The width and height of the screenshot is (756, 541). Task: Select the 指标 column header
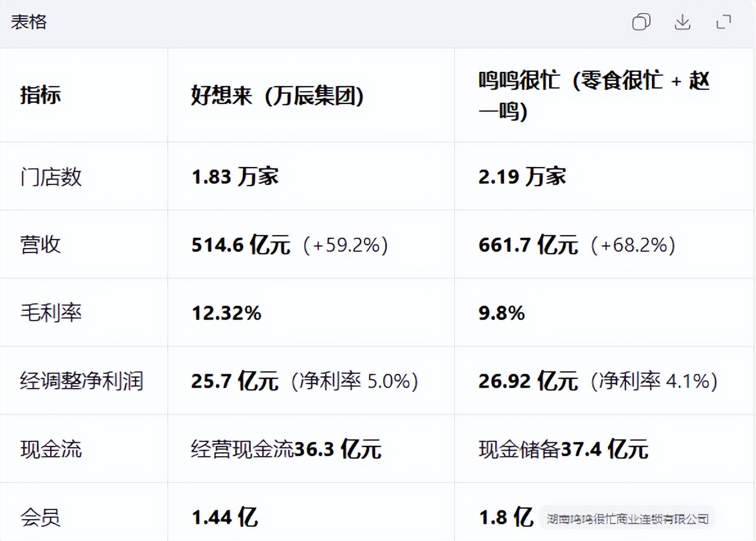tap(40, 95)
